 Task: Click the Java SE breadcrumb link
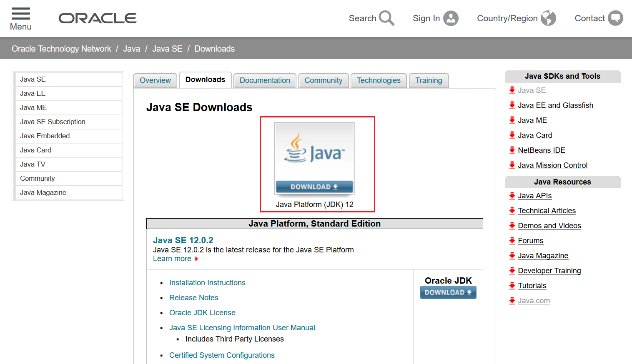pyautogui.click(x=167, y=49)
